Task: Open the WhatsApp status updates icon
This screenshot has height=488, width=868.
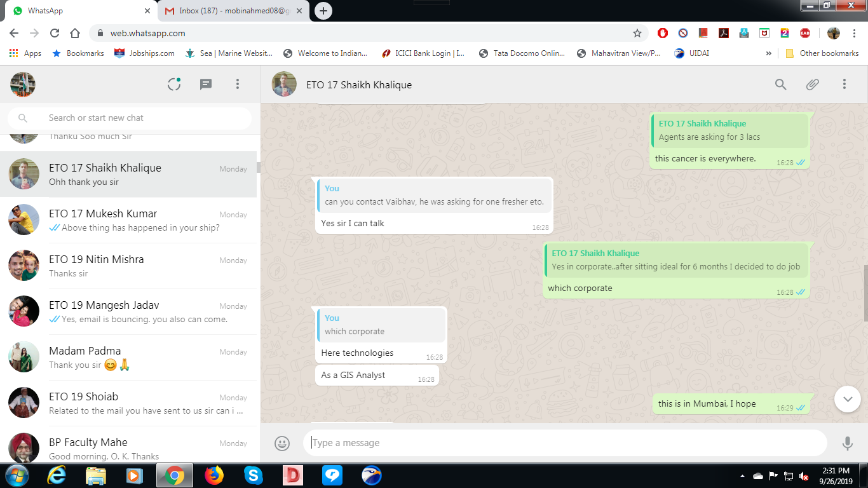Action: tap(174, 85)
